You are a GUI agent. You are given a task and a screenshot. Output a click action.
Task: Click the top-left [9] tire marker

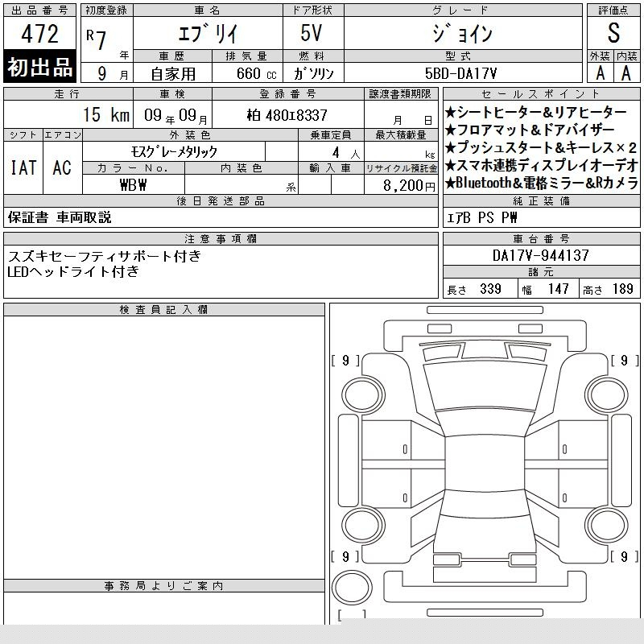click(x=345, y=361)
